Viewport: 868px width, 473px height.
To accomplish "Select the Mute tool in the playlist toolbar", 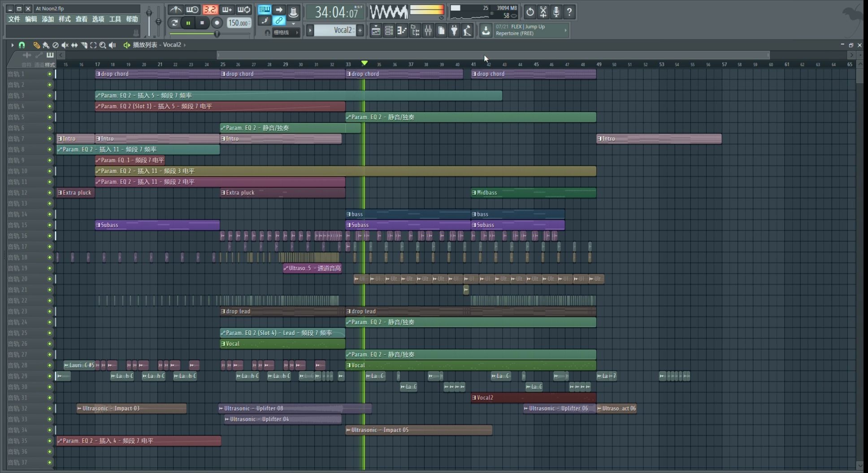I will [65, 45].
